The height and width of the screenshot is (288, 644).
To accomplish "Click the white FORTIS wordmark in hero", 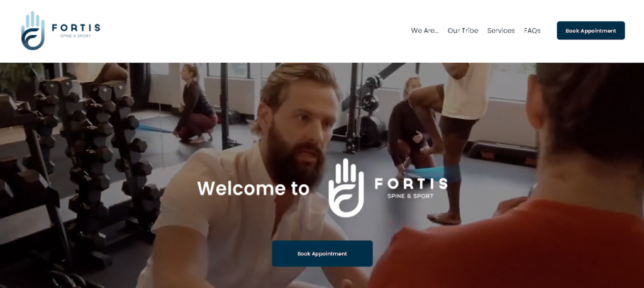I will click(x=411, y=183).
